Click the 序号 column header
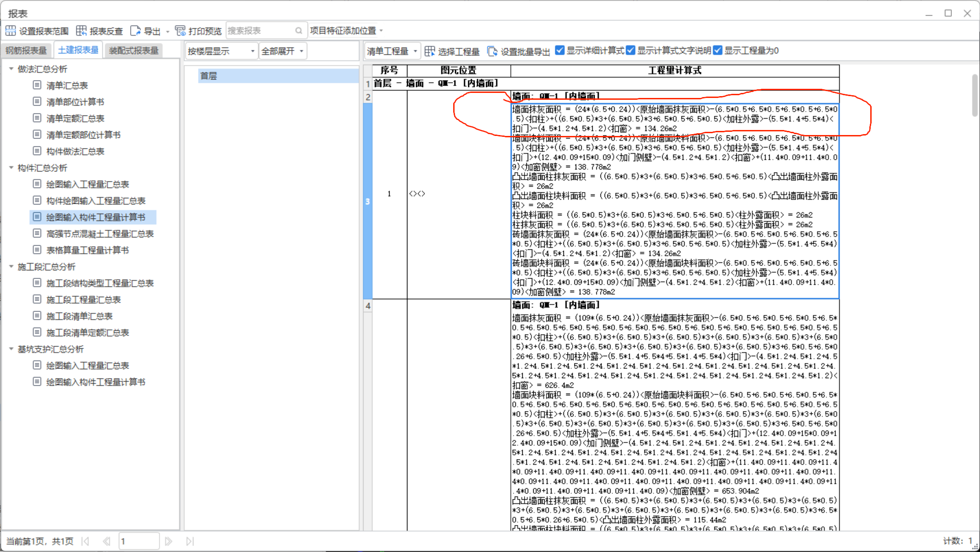 pos(390,70)
